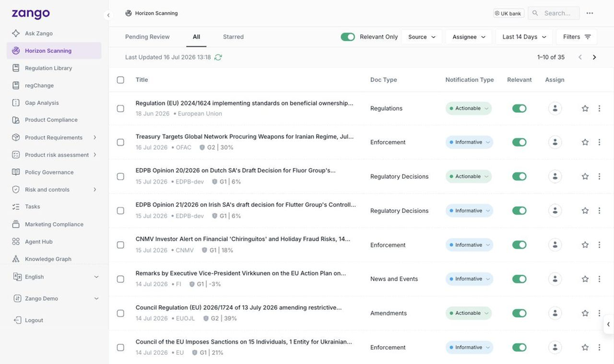Viewport: 614px width, 364px height.
Task: Open EDPB Opinion 21/2026 Irish SA title
Action: pyautogui.click(x=246, y=204)
